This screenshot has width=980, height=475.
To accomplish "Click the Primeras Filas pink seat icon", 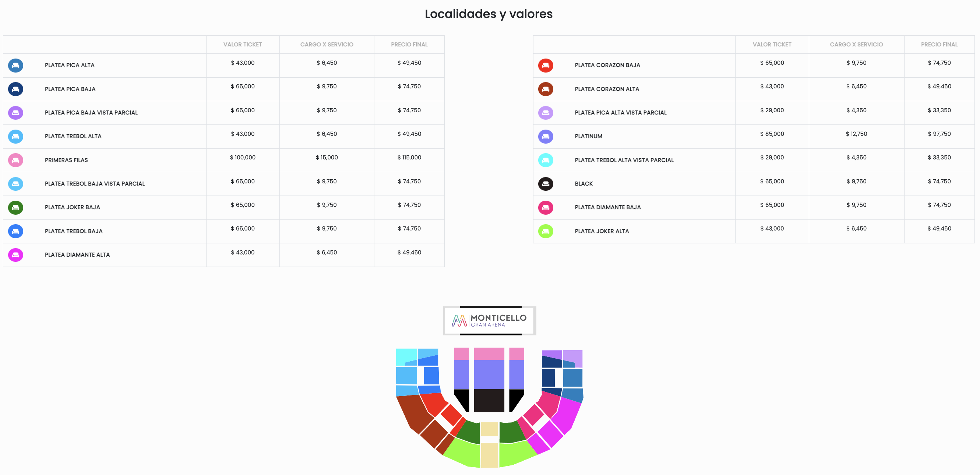I will click(x=15, y=160).
